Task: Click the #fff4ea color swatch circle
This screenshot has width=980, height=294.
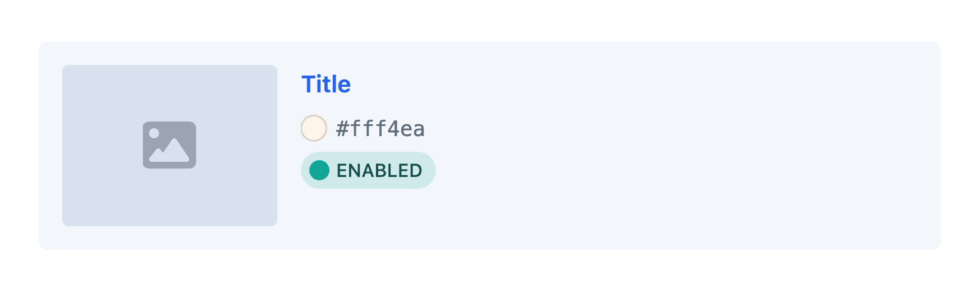Action: (x=314, y=128)
